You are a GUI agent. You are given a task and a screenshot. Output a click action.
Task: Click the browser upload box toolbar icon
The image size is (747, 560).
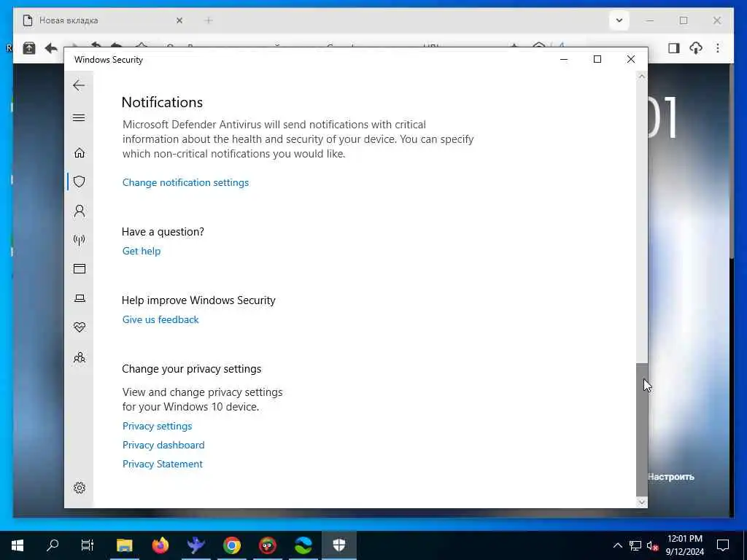point(29,48)
